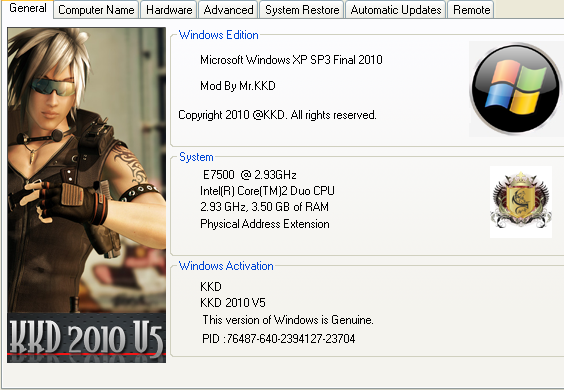Switch to the General tab
This screenshot has height=390, width=564.
pos(28,9)
